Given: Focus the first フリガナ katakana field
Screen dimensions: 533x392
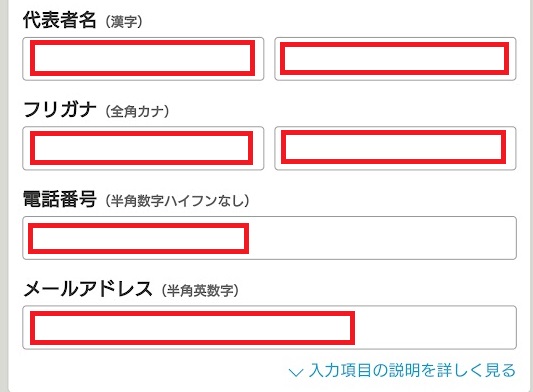Looking at the screenshot, I should [143, 148].
